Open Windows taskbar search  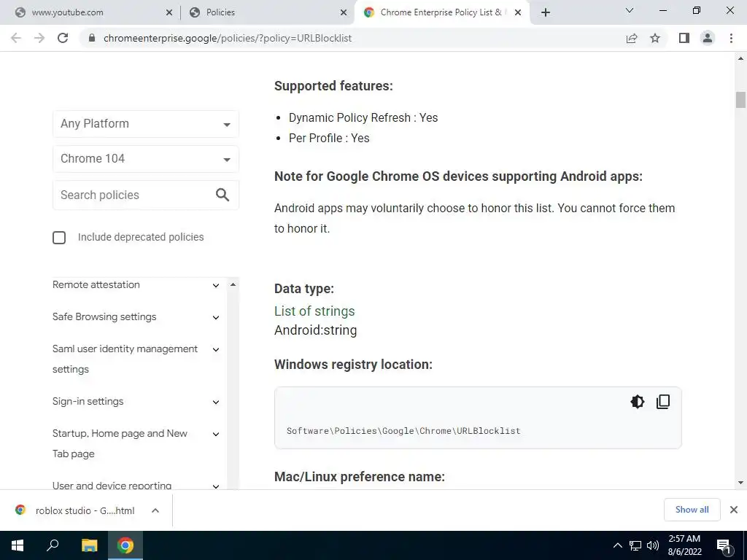click(x=53, y=545)
